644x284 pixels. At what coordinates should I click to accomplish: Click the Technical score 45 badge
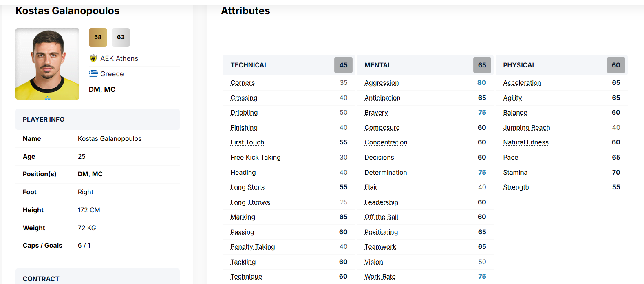[343, 65]
